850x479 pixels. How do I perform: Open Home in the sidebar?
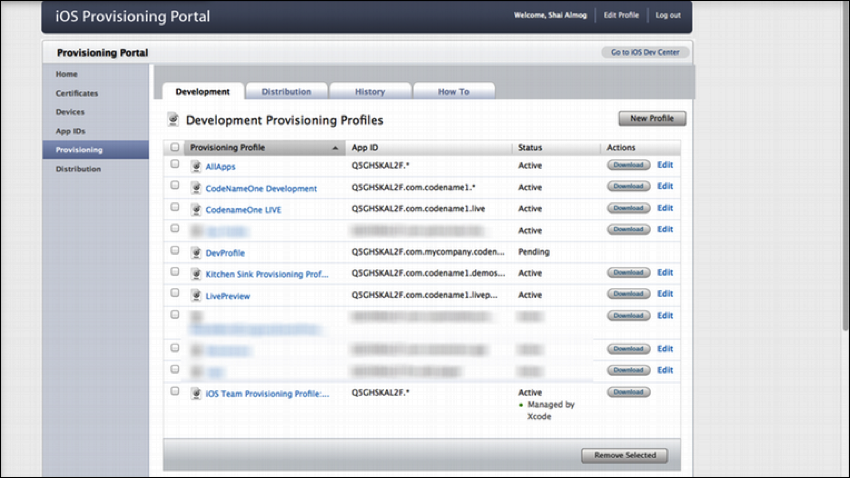67,74
